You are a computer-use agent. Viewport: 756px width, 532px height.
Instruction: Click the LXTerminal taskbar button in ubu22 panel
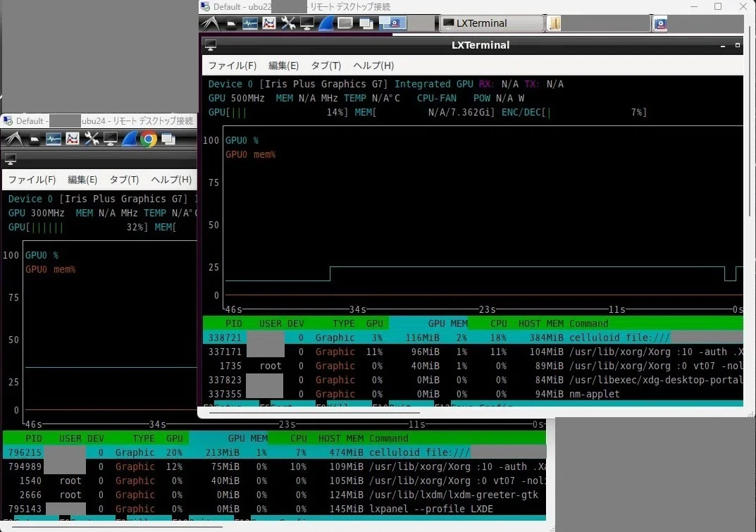click(x=491, y=23)
